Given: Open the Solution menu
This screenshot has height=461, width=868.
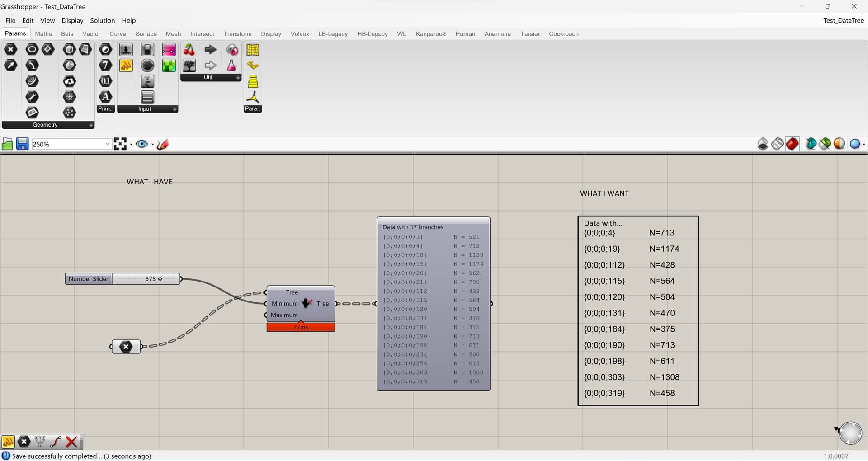Looking at the screenshot, I should coord(102,20).
